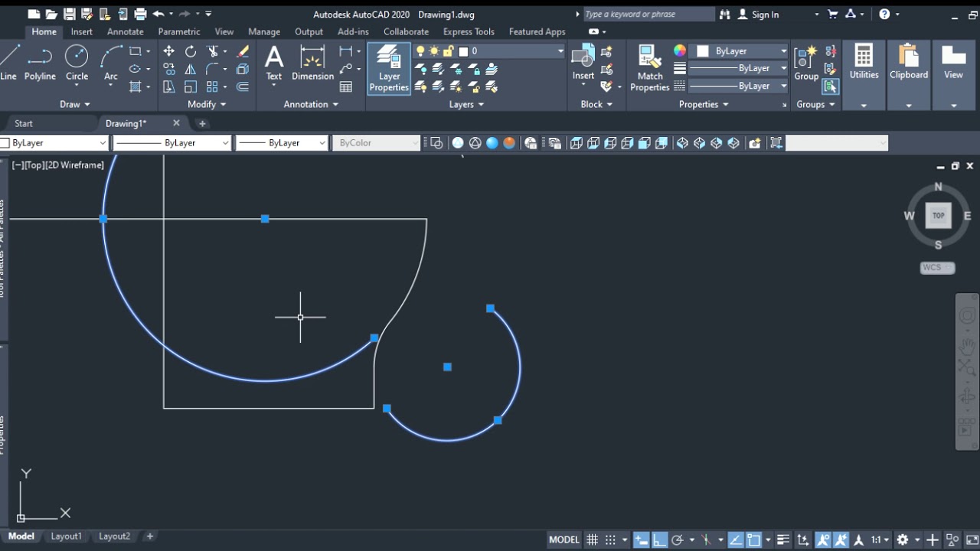The height and width of the screenshot is (551, 980).
Task: Toggle lineweight display in status bar
Action: click(783, 540)
